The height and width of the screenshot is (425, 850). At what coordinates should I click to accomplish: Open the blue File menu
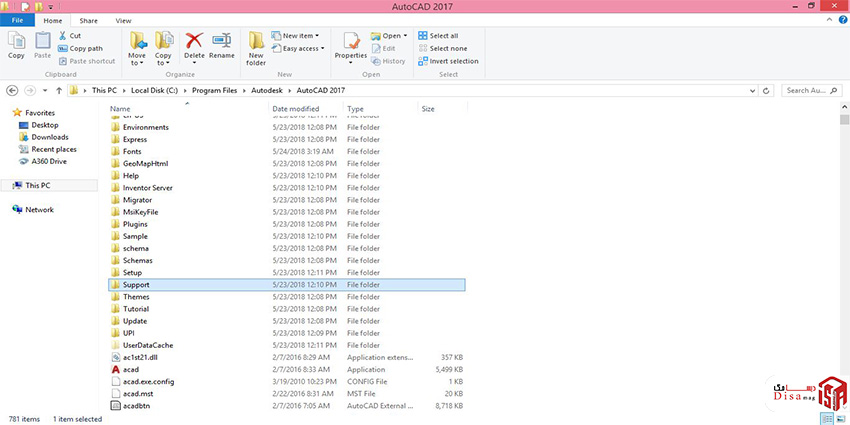click(17, 20)
